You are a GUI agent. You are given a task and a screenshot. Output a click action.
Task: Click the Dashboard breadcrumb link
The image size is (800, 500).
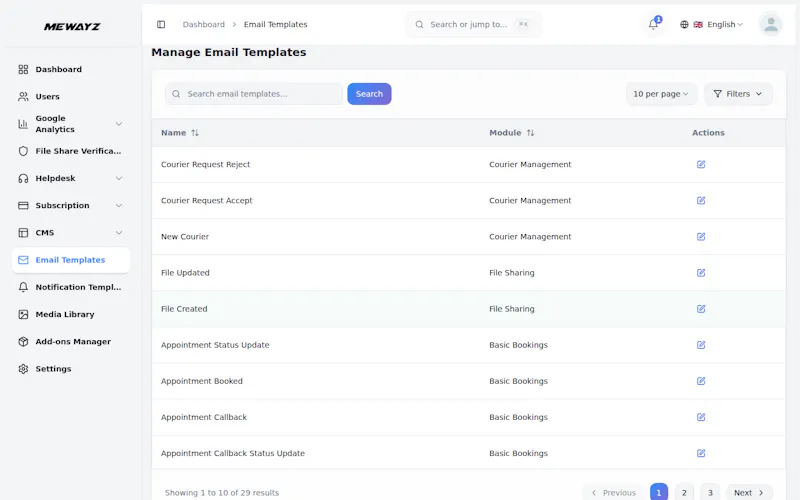tap(204, 24)
